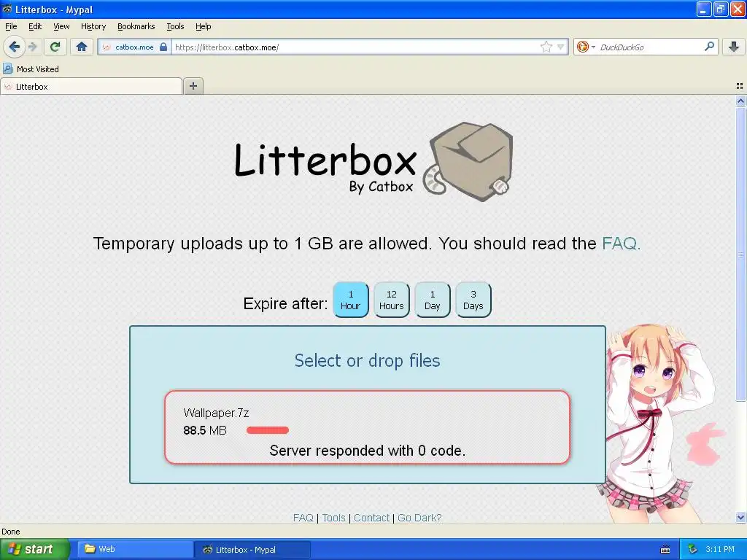Open the Edit menu
The height and width of the screenshot is (560, 747).
click(35, 26)
